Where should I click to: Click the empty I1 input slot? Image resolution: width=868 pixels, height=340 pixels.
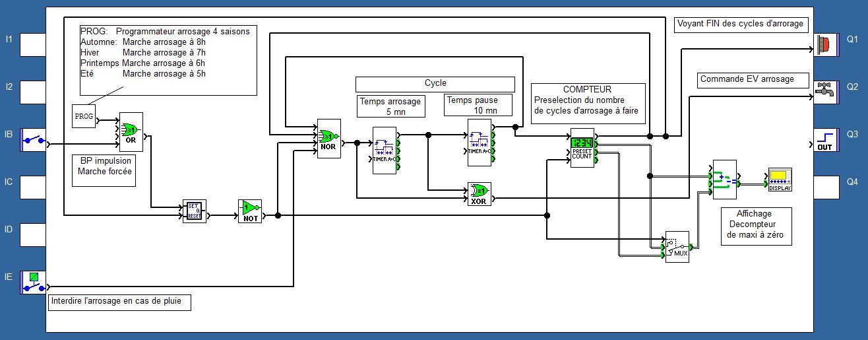tap(33, 45)
